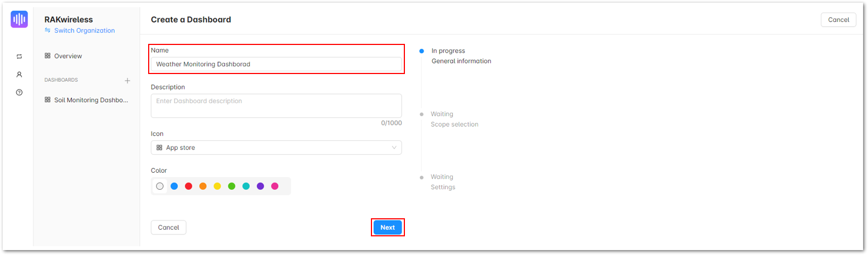Click the Soil Monitoring Dashboard grid icon
Viewport: 868px width, 255px height.
click(x=48, y=100)
